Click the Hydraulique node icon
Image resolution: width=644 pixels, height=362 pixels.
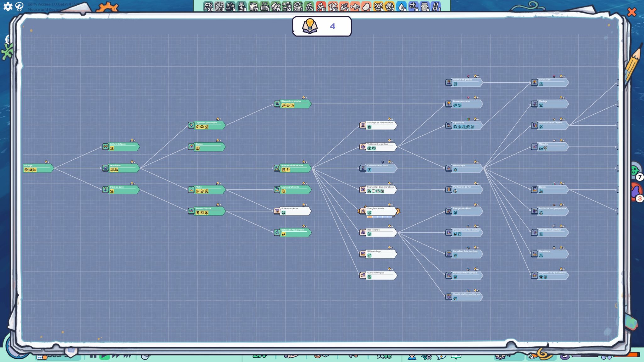449,168
